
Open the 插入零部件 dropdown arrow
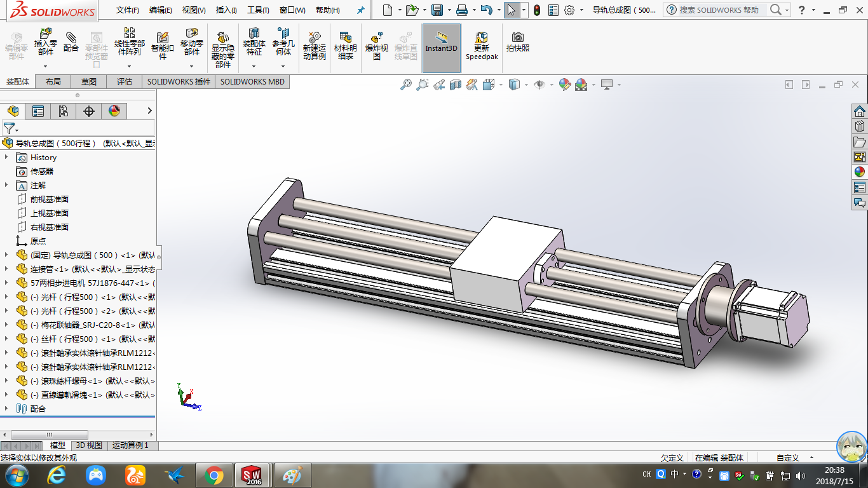click(x=45, y=66)
